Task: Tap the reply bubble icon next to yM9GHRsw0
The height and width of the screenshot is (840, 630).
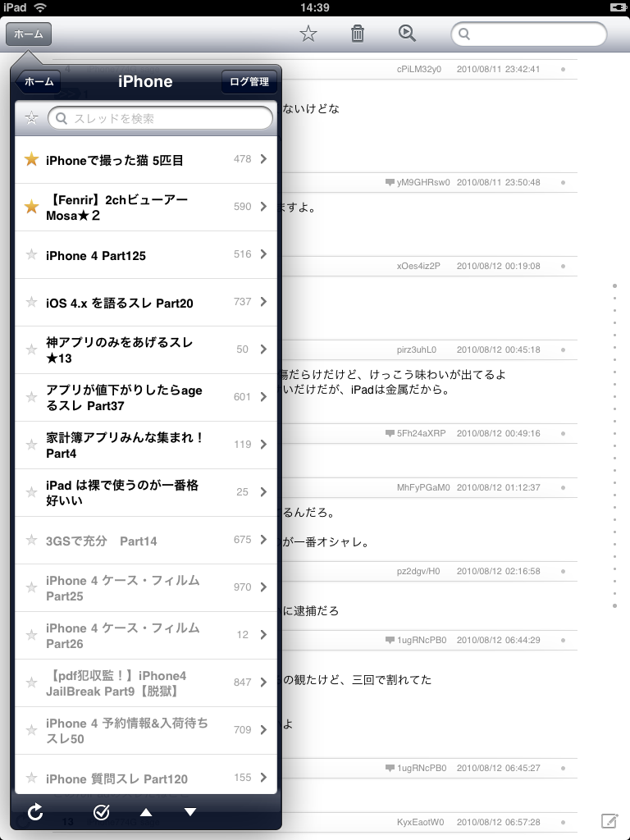Action: [x=390, y=183]
